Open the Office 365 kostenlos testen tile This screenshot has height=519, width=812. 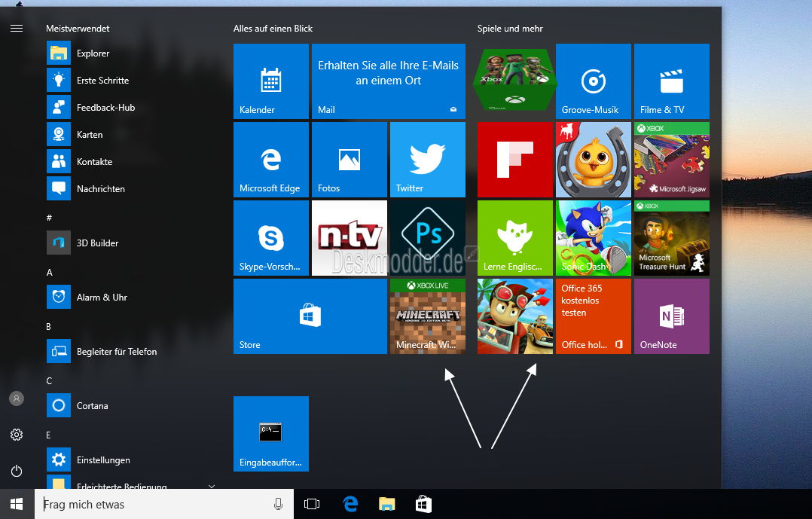(x=593, y=316)
